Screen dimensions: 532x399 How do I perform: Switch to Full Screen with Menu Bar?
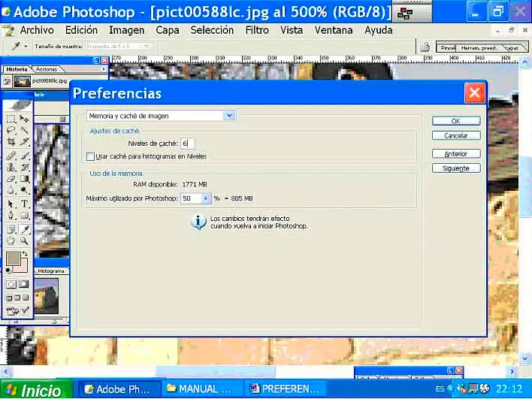tap(17, 298)
